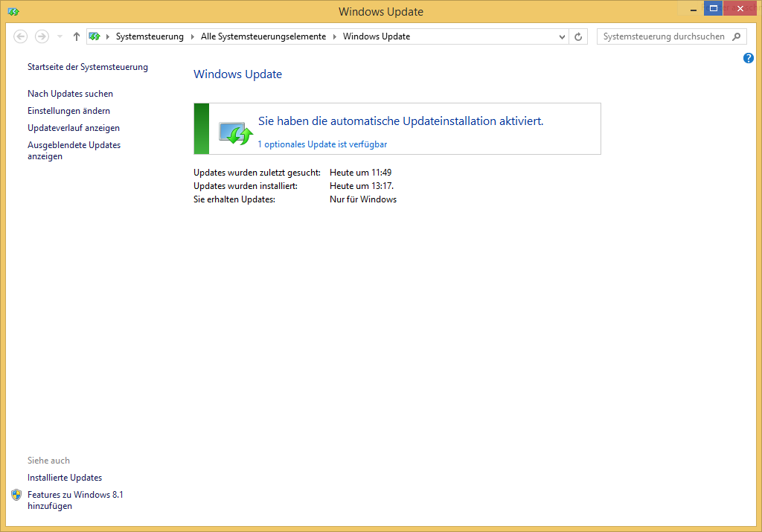
Task: Refresh the Windows Update page
Action: pos(578,37)
